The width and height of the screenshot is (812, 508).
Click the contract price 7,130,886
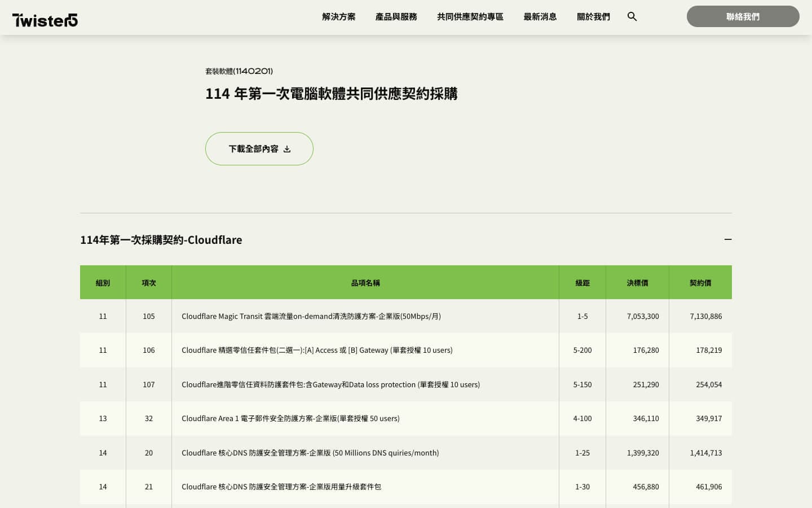click(x=706, y=316)
